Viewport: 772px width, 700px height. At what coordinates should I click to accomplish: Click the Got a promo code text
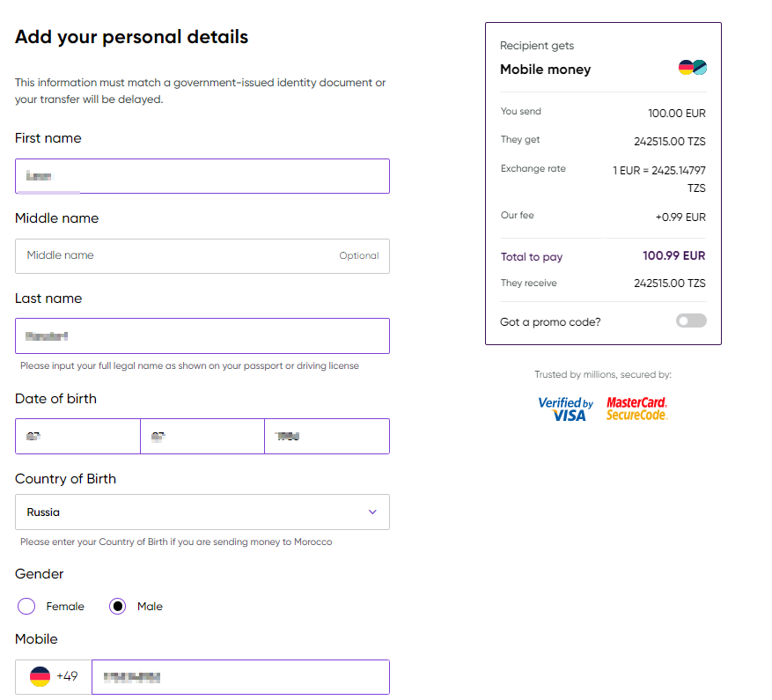550,322
